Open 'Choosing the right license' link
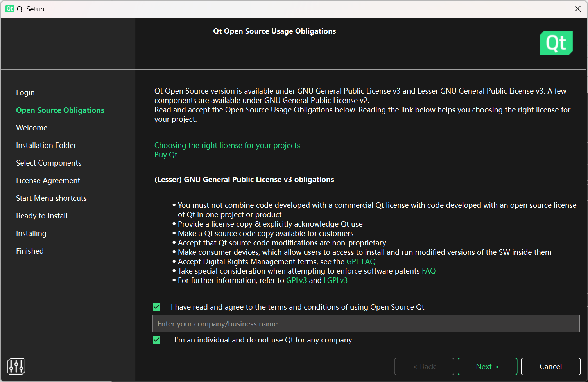This screenshot has height=382, width=588. 227,145
